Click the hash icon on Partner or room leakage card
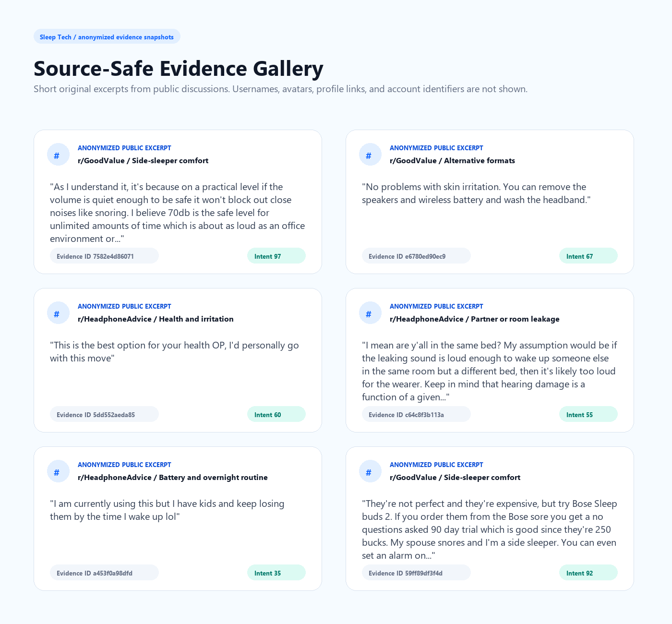This screenshot has width=672, height=624. click(371, 313)
